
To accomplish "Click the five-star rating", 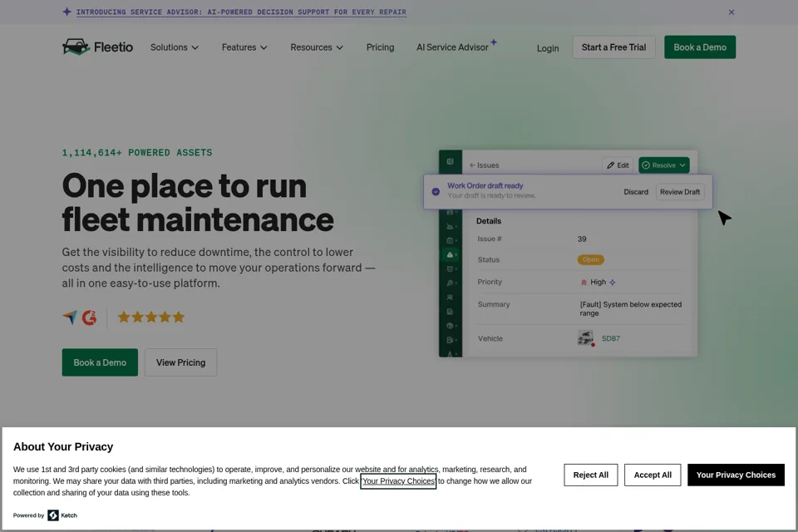I will (x=151, y=318).
